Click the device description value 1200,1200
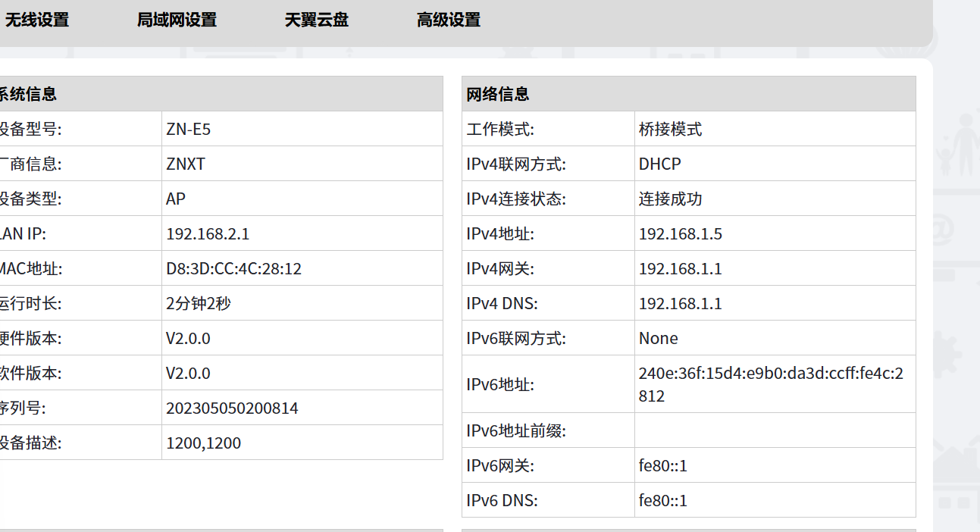Image resolution: width=980 pixels, height=532 pixels. (203, 443)
